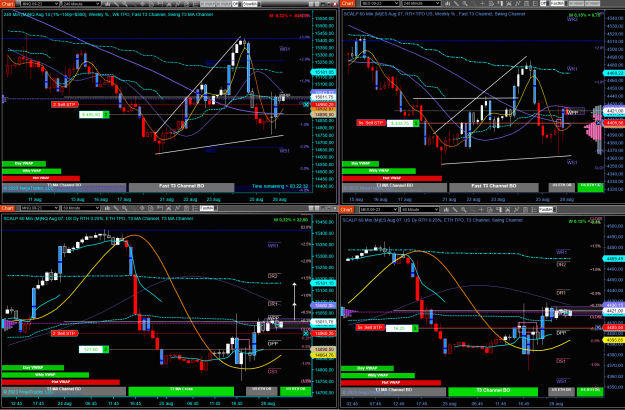The width and height of the screenshot is (625, 410).
Task: Open drawing tools in top-left MNQ 240-minute chart
Action: pos(117,4)
